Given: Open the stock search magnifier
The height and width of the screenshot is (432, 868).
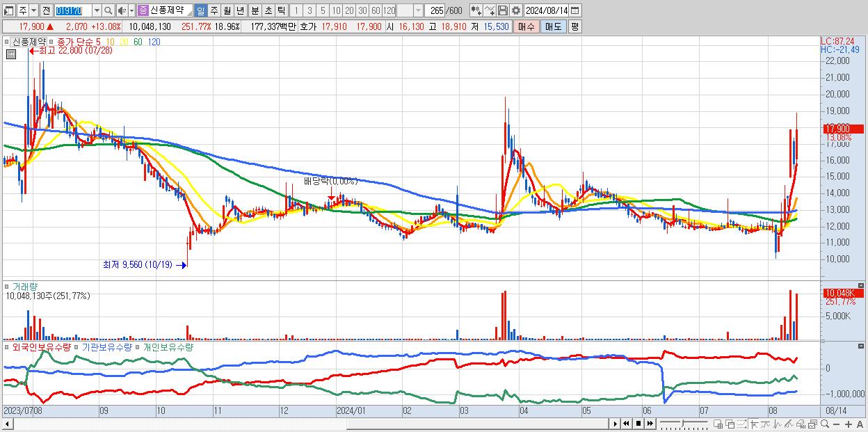Looking at the screenshot, I should coord(108,10).
